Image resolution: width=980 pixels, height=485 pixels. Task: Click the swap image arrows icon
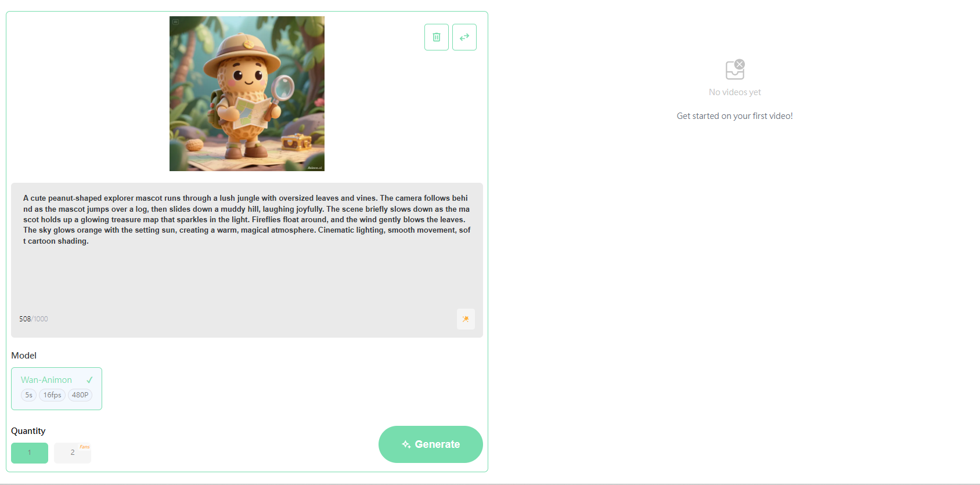click(464, 37)
